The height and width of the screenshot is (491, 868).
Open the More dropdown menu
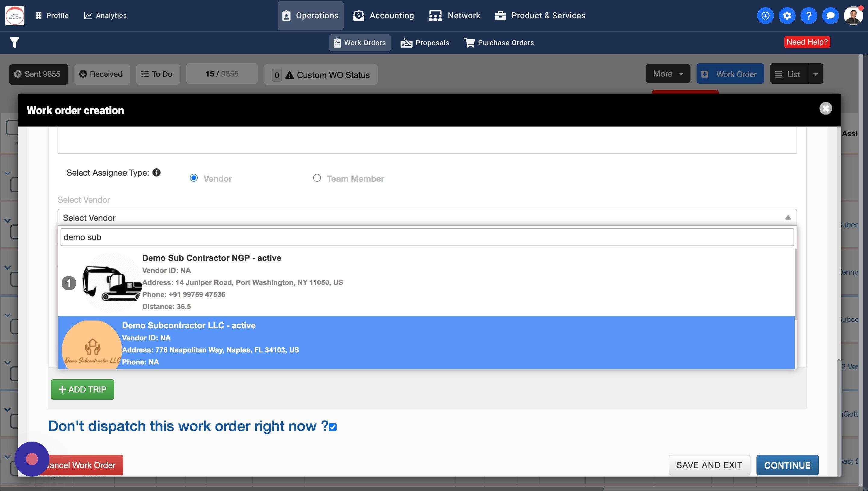click(668, 73)
